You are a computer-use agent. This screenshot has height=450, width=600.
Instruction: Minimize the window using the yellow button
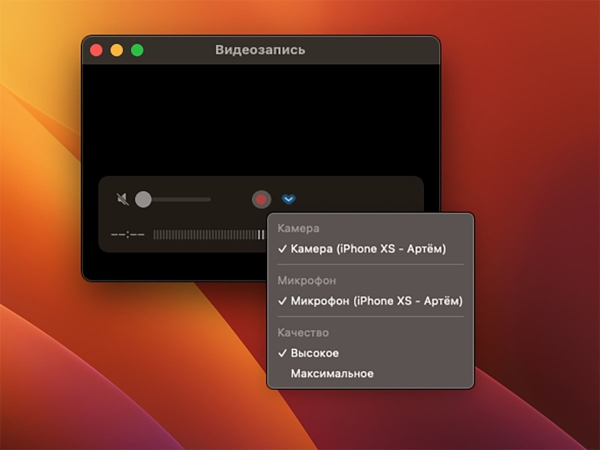(x=117, y=50)
